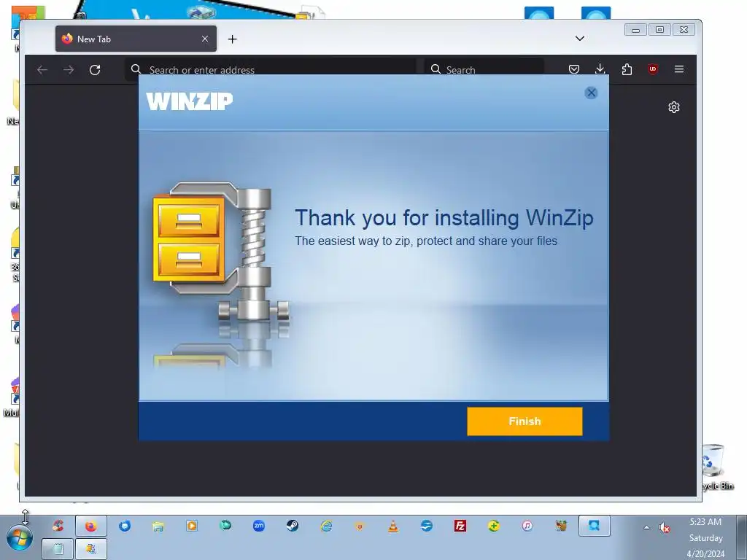
Task: Open Internet Explorer from the taskbar
Action: click(x=326, y=526)
